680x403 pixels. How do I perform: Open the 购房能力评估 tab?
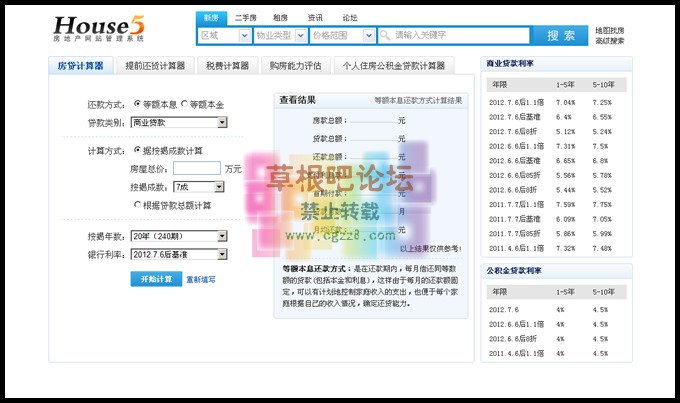coord(295,66)
